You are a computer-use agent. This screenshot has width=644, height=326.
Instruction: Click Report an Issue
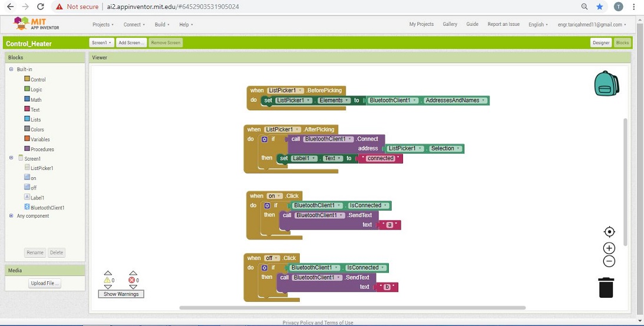click(504, 24)
